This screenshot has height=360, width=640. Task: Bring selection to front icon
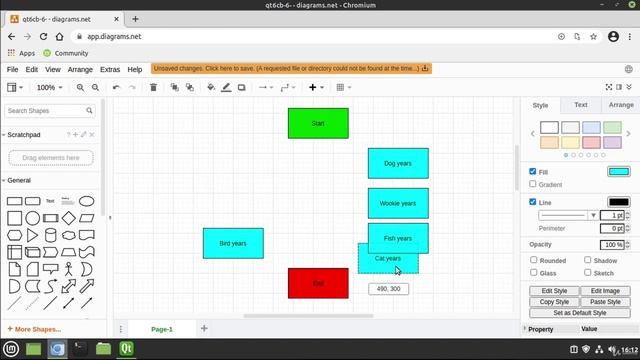pyautogui.click(x=175, y=87)
